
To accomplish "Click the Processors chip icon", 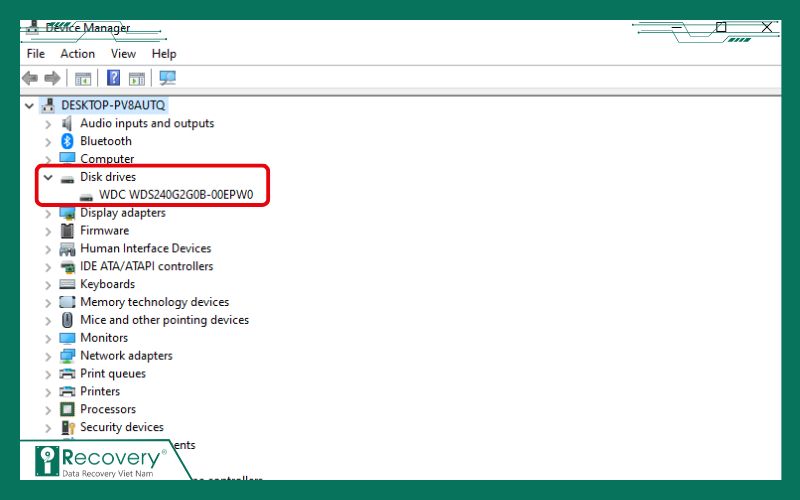I will [x=67, y=409].
